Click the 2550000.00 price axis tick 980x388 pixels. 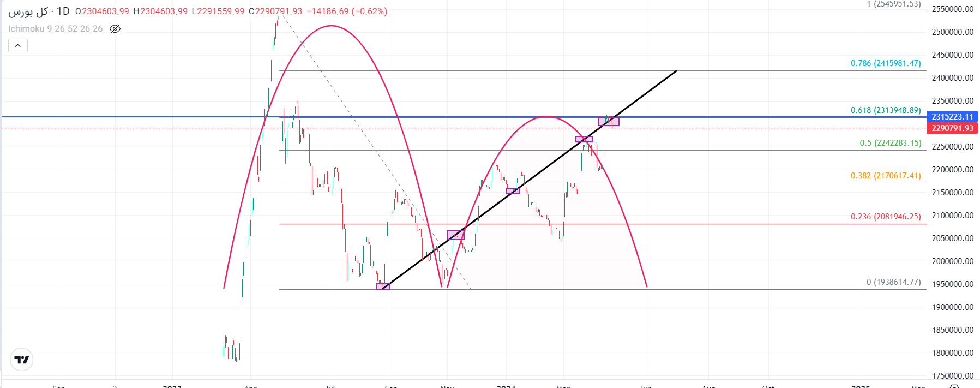(x=953, y=9)
